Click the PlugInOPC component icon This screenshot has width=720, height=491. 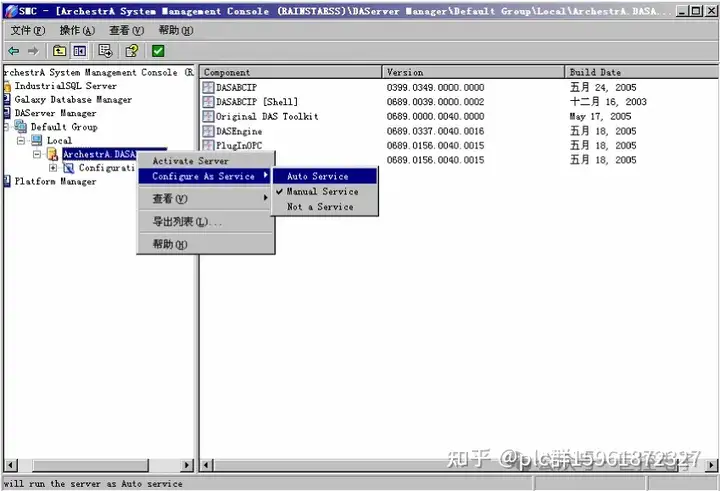[x=208, y=145]
